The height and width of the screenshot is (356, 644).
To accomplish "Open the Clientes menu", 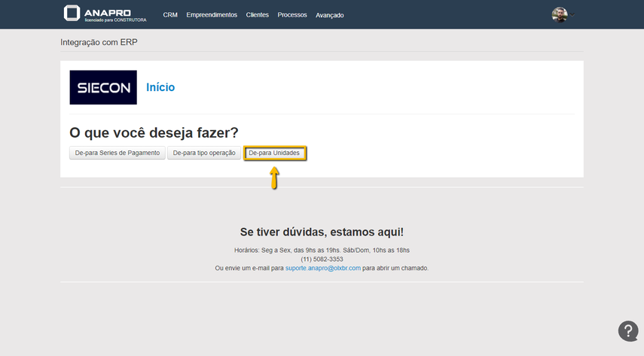I will pyautogui.click(x=257, y=15).
